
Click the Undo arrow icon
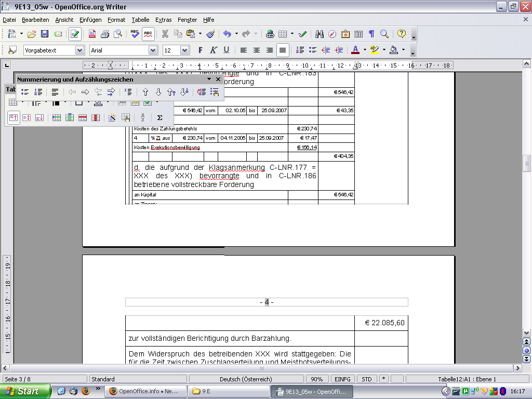(227, 34)
